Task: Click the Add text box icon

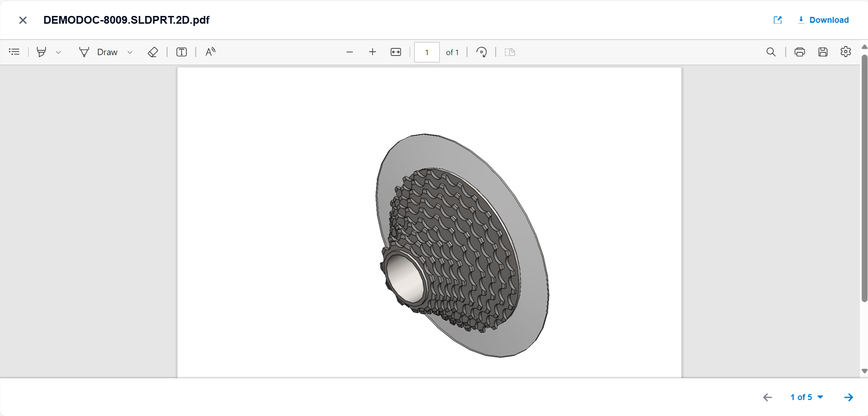Action: pyautogui.click(x=182, y=52)
